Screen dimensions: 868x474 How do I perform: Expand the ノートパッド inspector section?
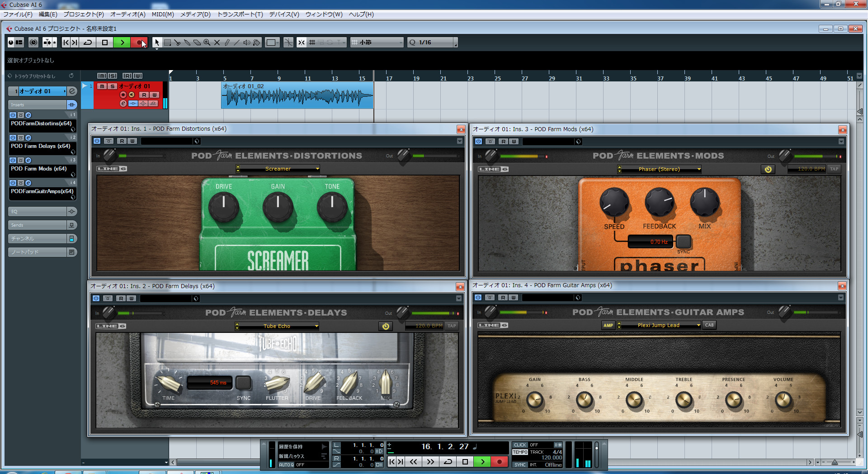pyautogui.click(x=42, y=252)
